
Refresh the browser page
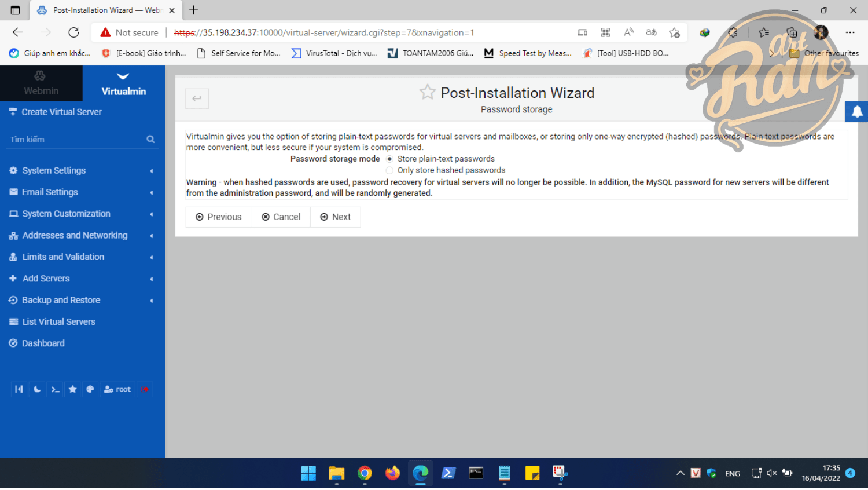coord(73,32)
